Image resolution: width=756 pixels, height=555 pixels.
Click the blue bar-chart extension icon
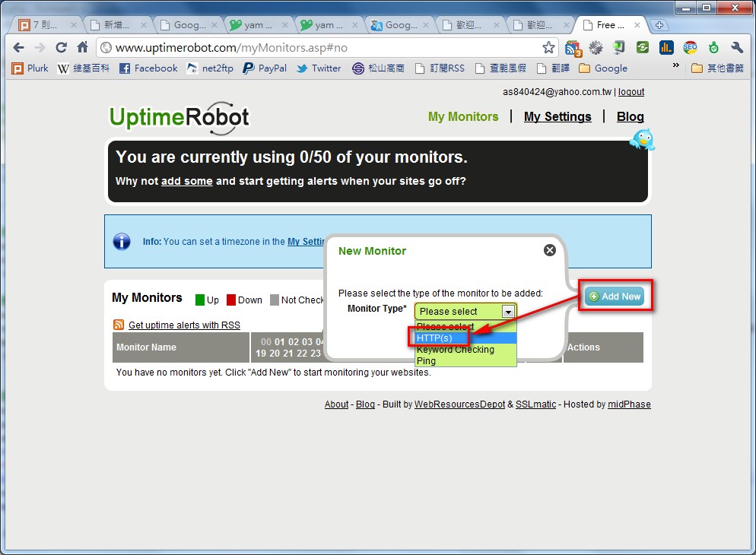[666, 47]
